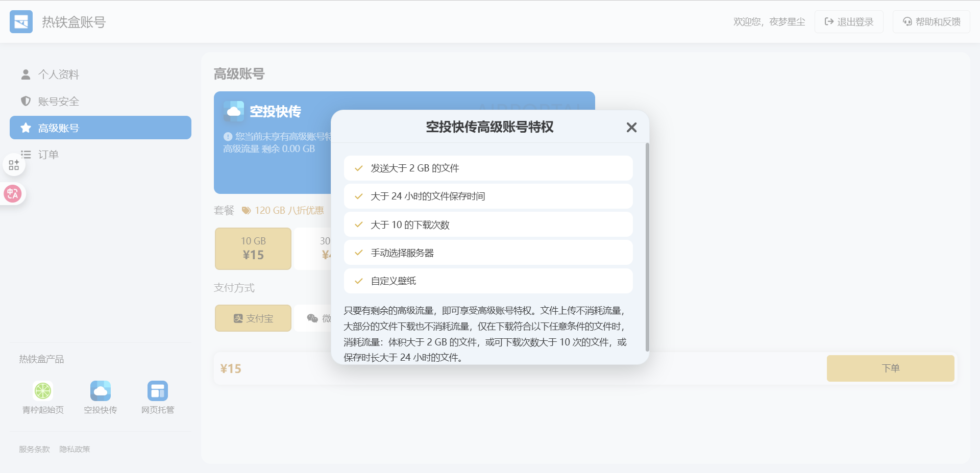Click the 帮助和反馈 button
This screenshot has height=473, width=980.
point(932,22)
